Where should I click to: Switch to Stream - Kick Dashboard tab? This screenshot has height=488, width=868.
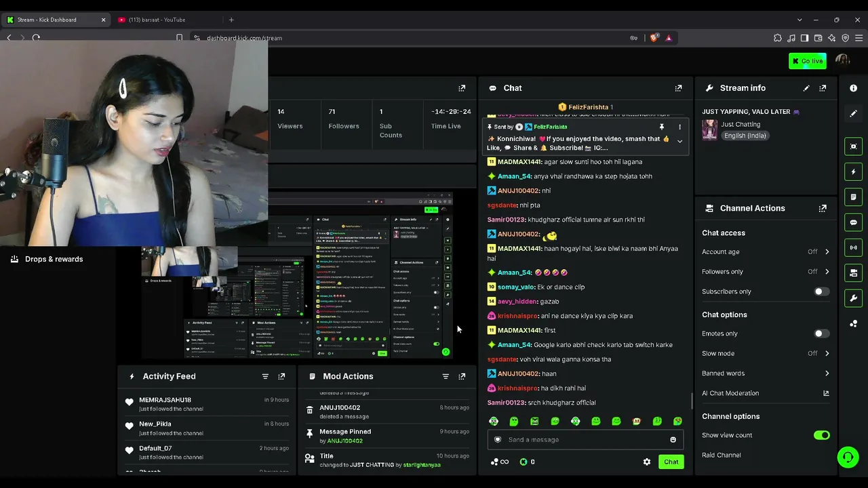tap(56, 20)
